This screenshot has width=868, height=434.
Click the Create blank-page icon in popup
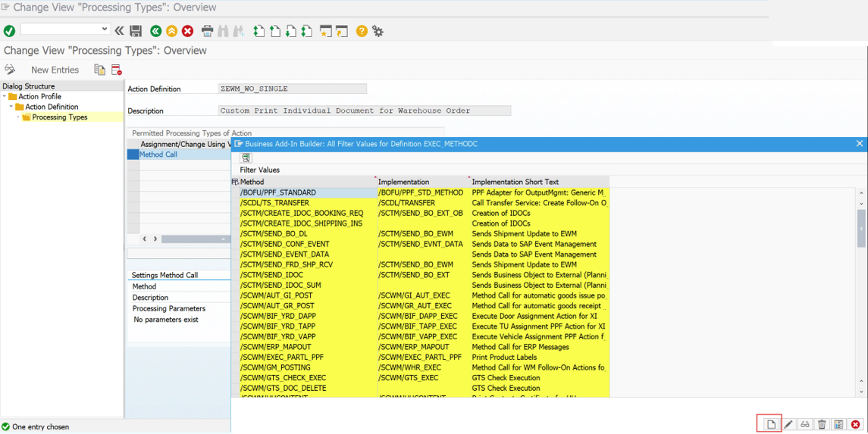(x=770, y=424)
